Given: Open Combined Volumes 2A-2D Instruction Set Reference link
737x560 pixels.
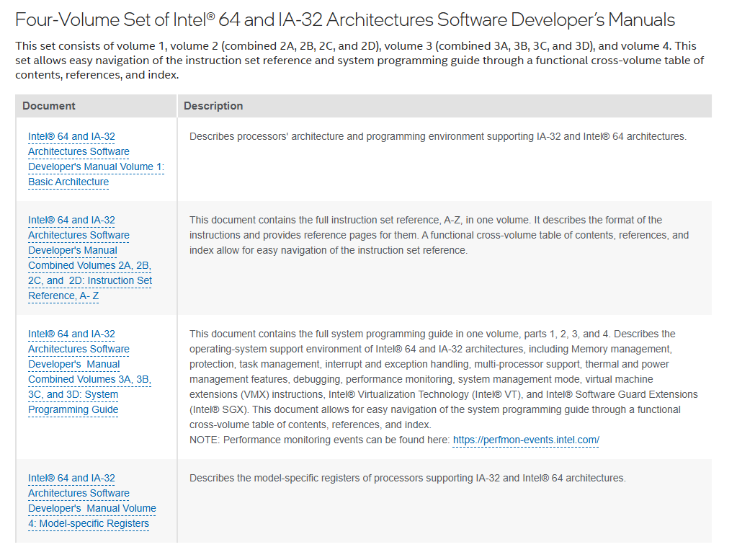Looking at the screenshot, I should pos(90,258).
